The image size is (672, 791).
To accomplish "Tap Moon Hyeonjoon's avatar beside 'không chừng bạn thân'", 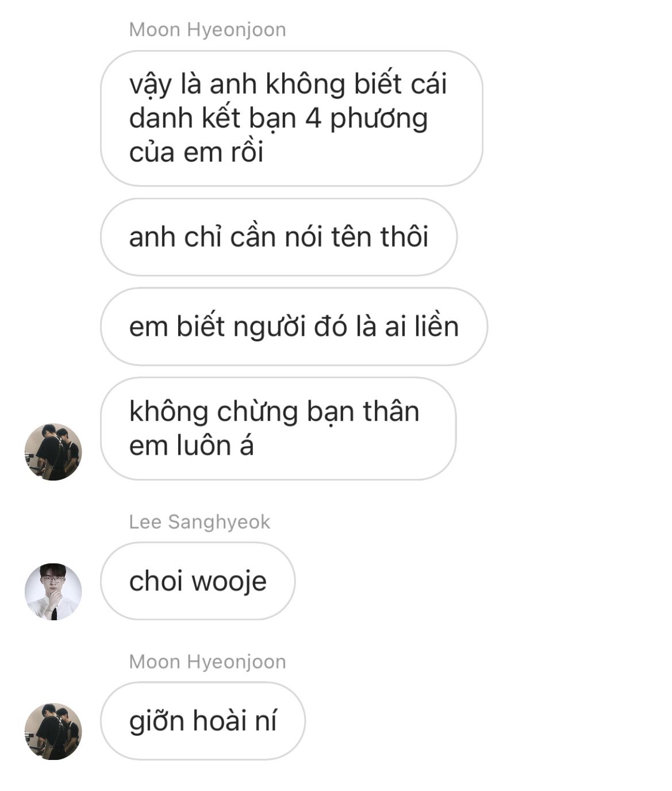I will (53, 452).
